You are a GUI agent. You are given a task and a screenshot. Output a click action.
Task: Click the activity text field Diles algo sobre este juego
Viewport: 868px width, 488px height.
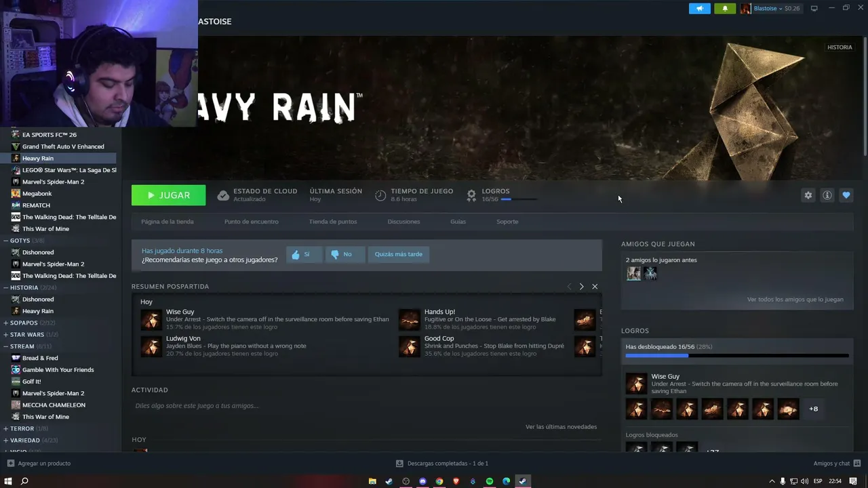tap(366, 406)
